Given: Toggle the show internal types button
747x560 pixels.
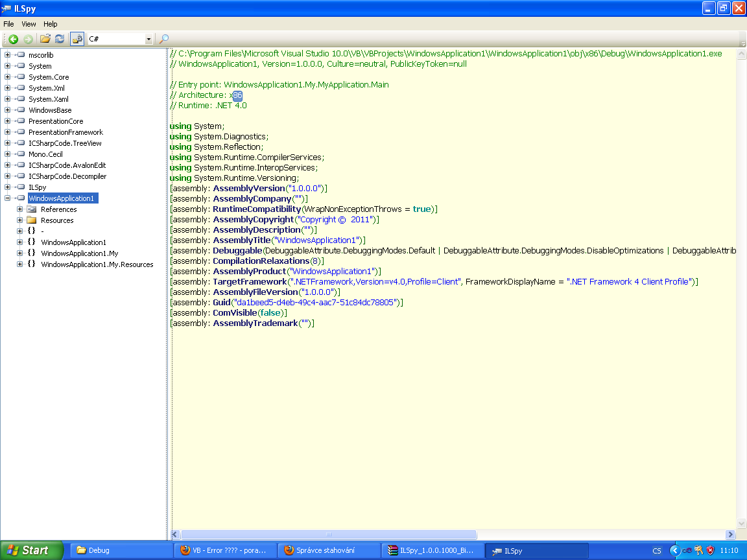Looking at the screenshot, I should coord(77,39).
